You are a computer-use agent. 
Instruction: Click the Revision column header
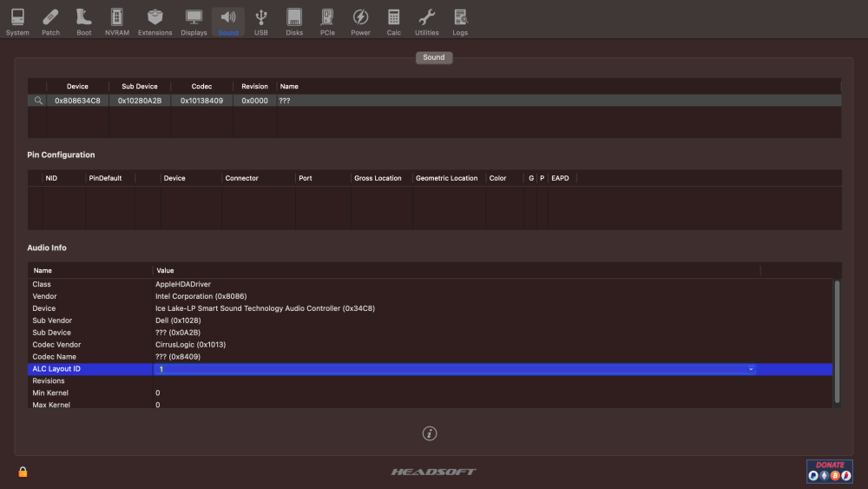(254, 86)
